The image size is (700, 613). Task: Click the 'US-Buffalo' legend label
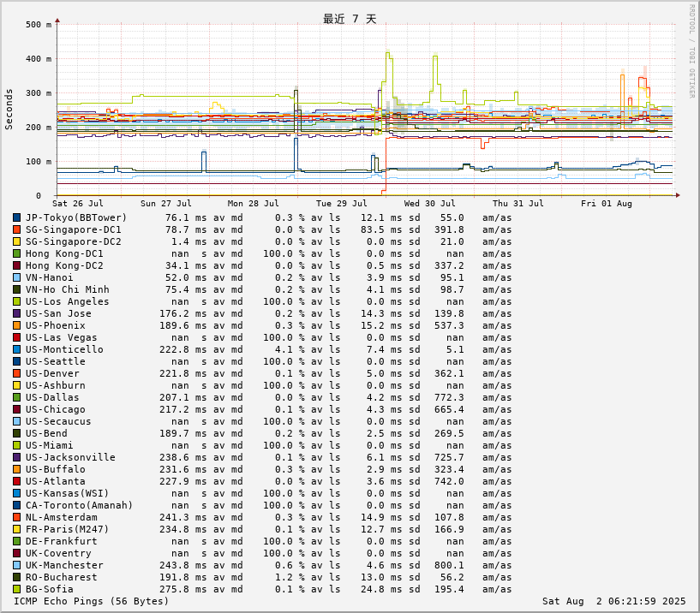coord(56,470)
